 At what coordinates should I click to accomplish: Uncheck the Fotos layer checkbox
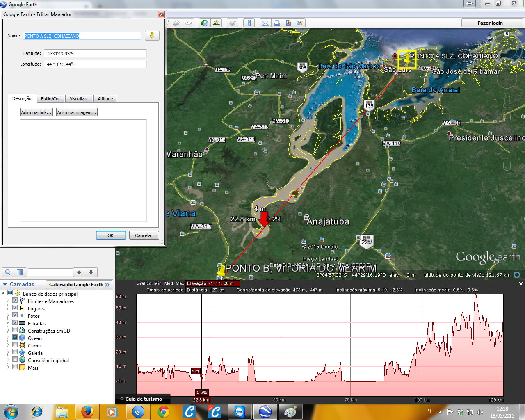[15, 315]
